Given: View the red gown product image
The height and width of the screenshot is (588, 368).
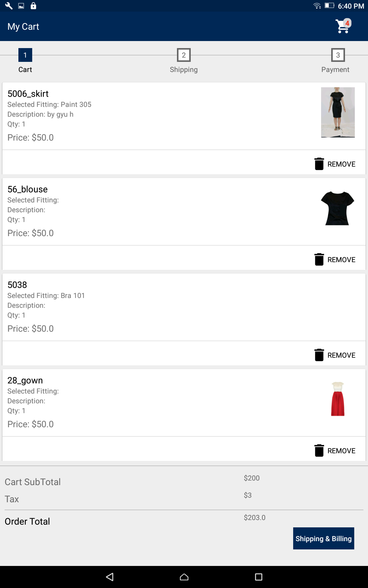Looking at the screenshot, I should (338, 399).
